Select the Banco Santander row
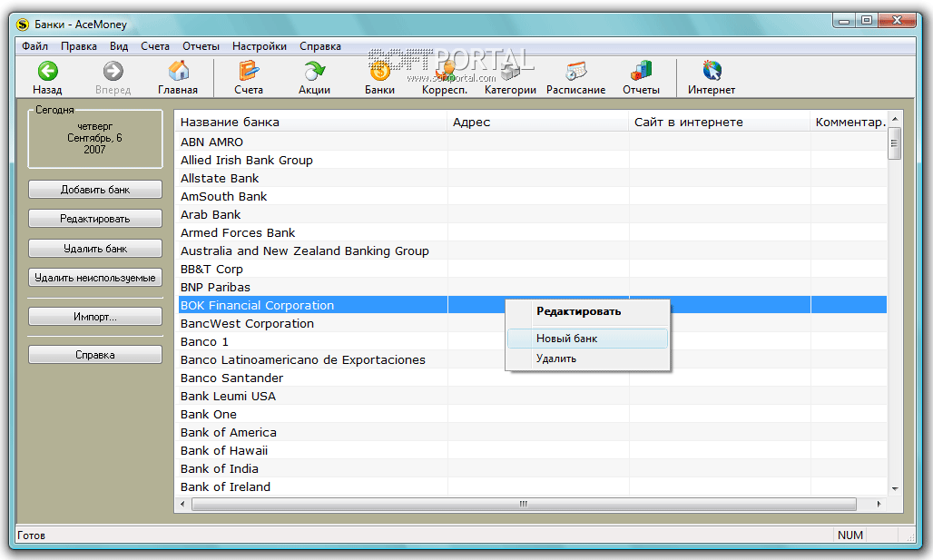Viewport: 933px width, 560px height. 533,378
